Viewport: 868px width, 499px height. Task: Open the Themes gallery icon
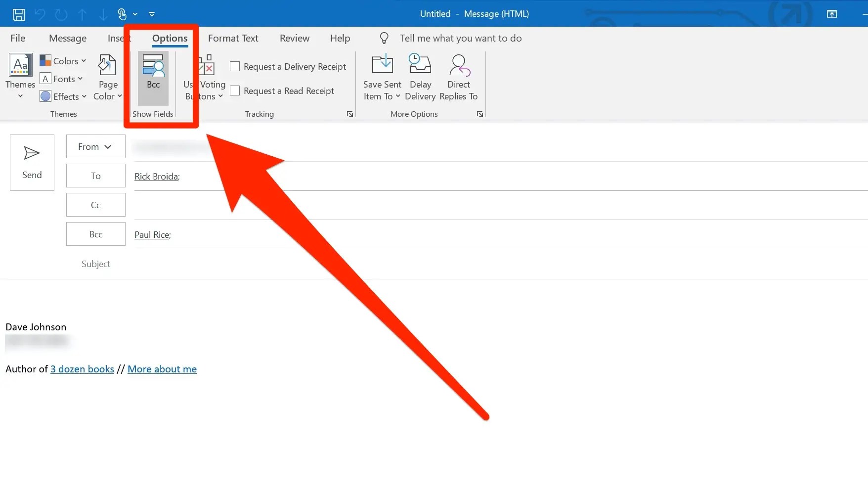20,65
